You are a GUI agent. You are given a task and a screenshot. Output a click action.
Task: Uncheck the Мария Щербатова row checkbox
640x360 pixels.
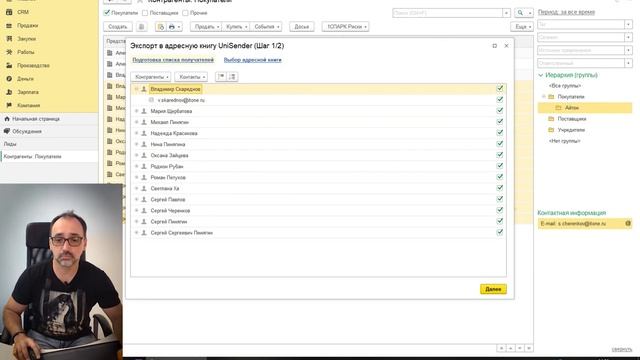(500, 110)
